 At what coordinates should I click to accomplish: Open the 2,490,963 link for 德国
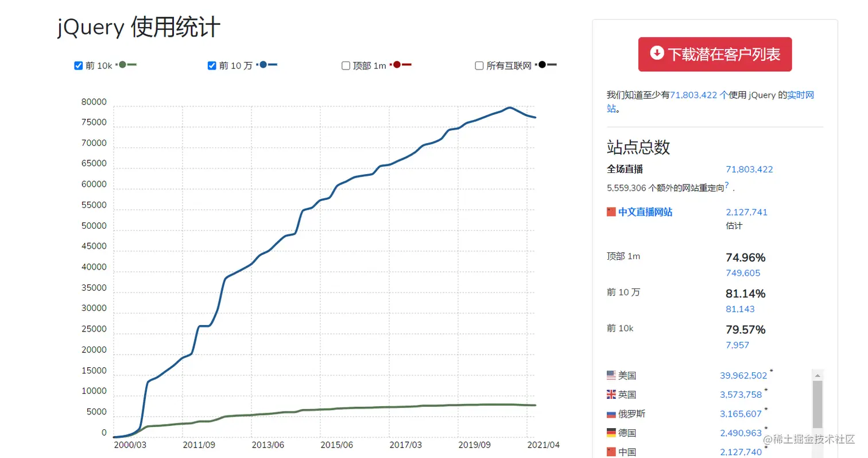[x=741, y=433]
